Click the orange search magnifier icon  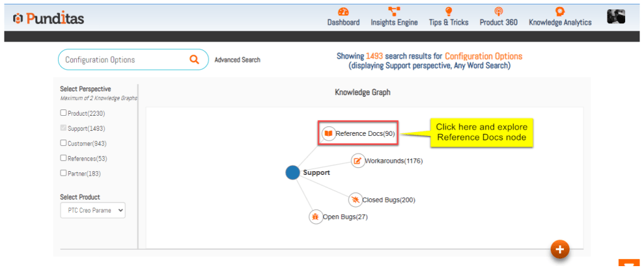click(194, 60)
